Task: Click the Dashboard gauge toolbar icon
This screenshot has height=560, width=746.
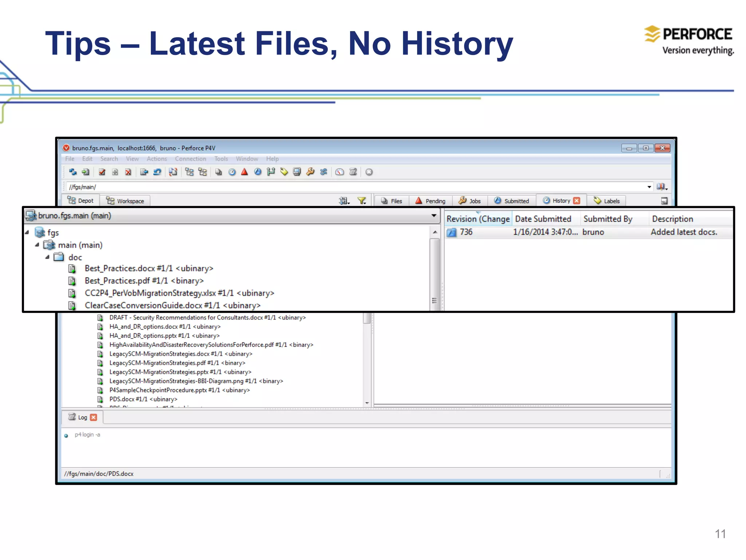Action: (339, 172)
